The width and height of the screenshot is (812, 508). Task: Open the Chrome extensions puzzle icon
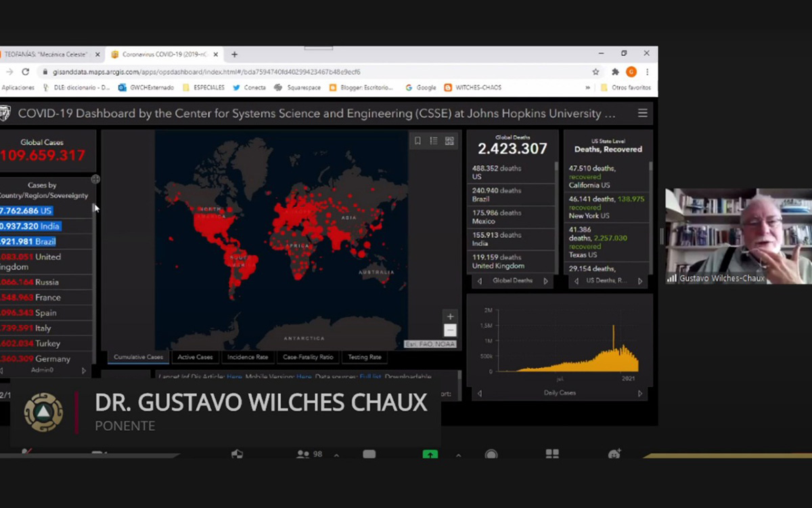click(615, 72)
